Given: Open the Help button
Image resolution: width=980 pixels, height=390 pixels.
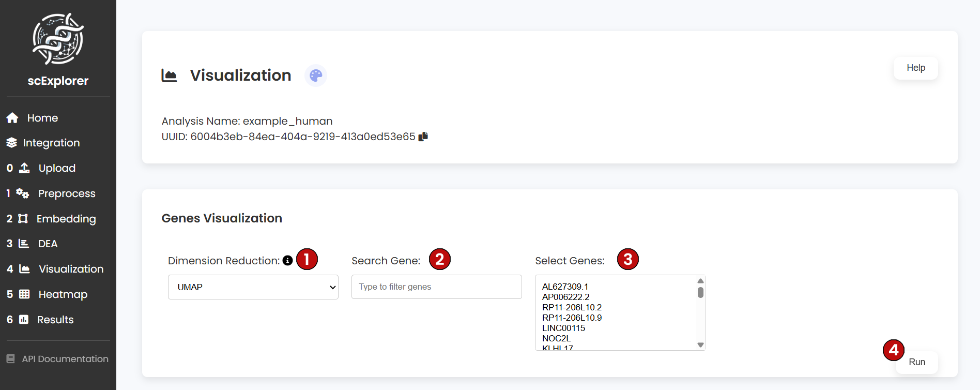Looking at the screenshot, I should tap(915, 68).
